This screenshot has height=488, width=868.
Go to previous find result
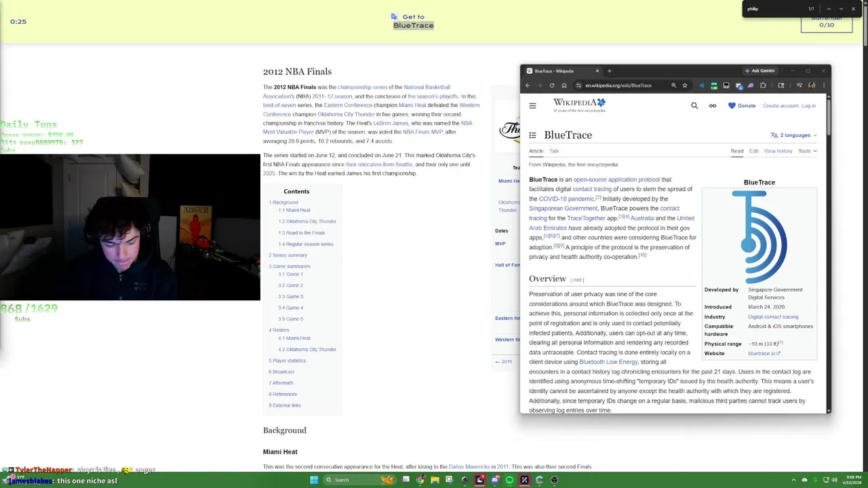[829, 9]
